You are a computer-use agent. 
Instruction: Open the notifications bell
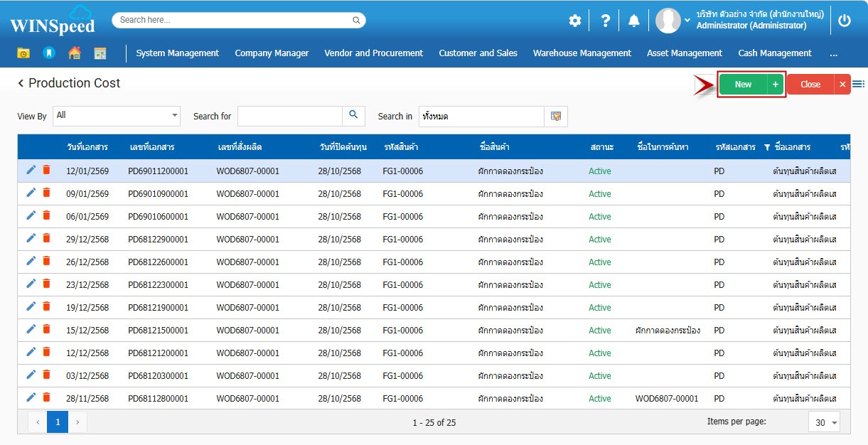(x=634, y=21)
